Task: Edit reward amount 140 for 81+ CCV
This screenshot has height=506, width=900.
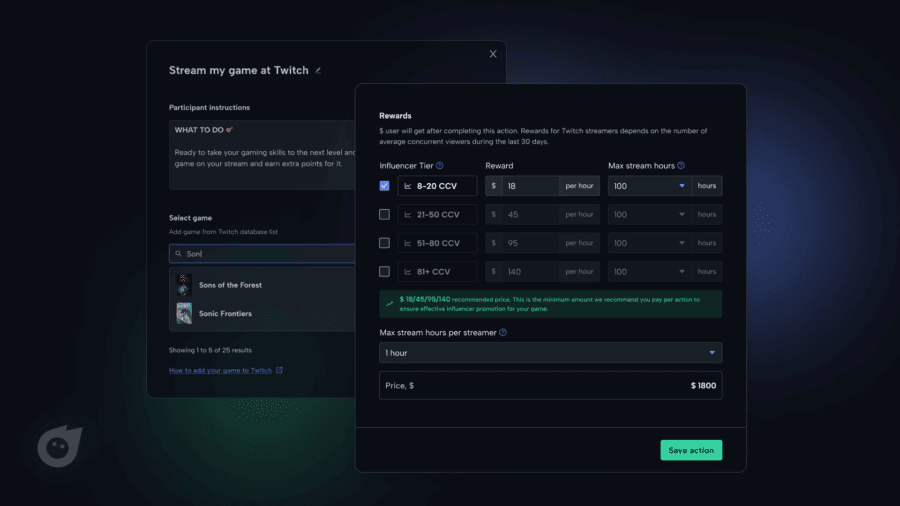Action: [530, 272]
